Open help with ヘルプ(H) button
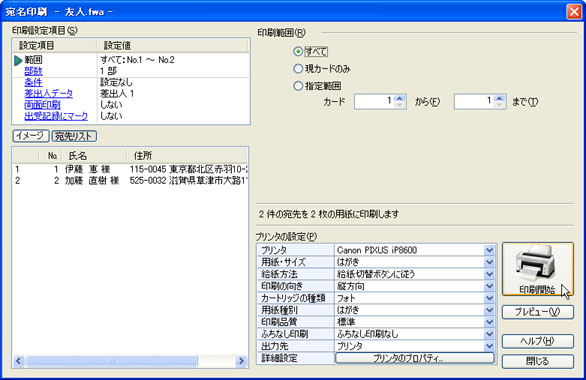This screenshot has height=380, width=586. click(x=537, y=341)
